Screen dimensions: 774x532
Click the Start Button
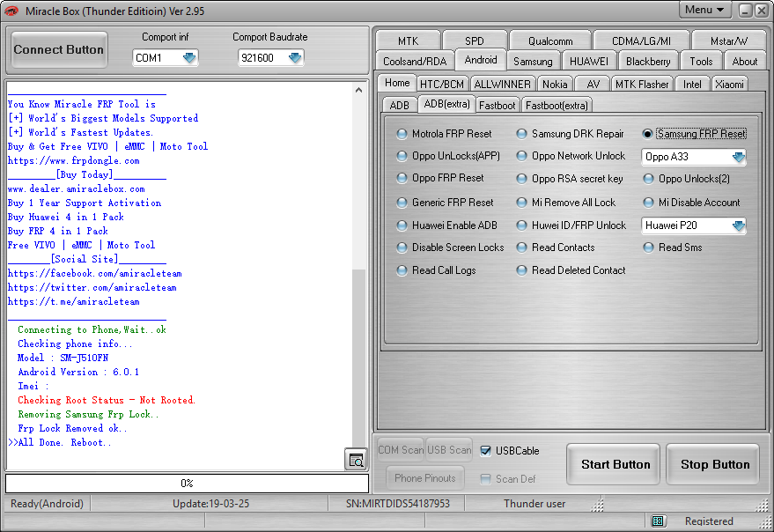615,464
